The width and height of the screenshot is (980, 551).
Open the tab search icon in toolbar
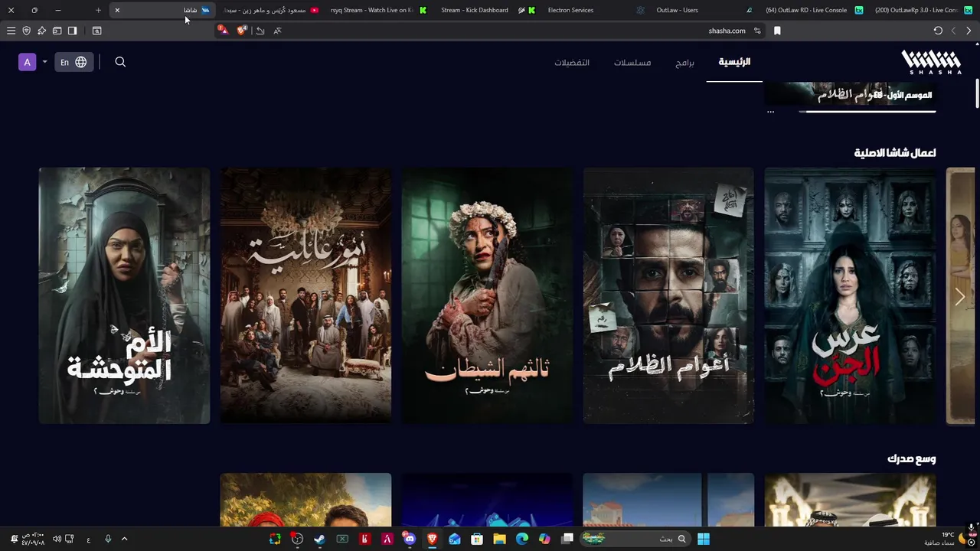point(96,31)
